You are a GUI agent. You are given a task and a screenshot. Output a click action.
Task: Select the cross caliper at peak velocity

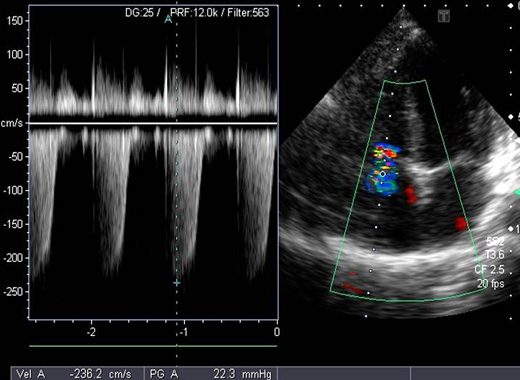click(177, 283)
